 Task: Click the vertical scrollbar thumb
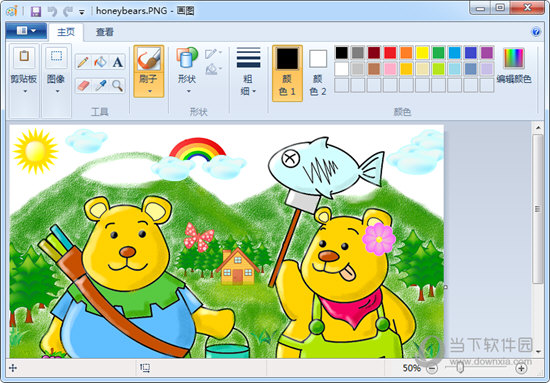pyautogui.click(x=538, y=209)
